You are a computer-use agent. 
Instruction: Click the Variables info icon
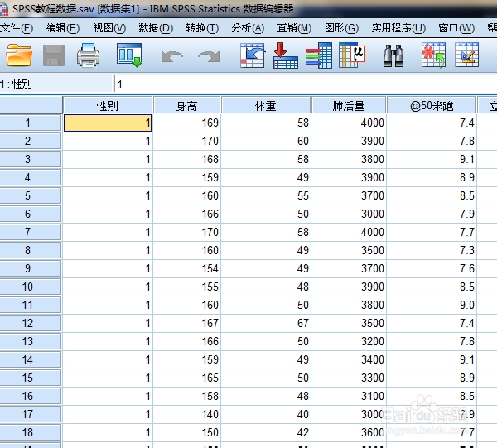(x=319, y=55)
